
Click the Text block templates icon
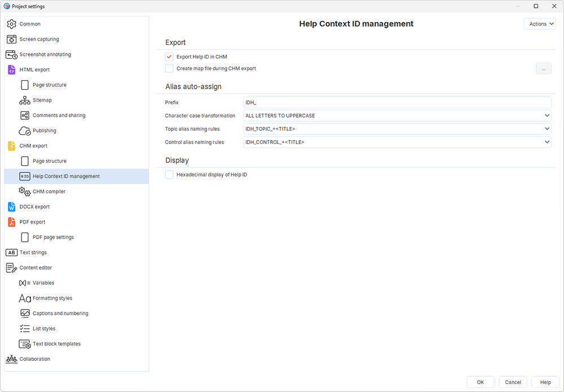coord(25,344)
